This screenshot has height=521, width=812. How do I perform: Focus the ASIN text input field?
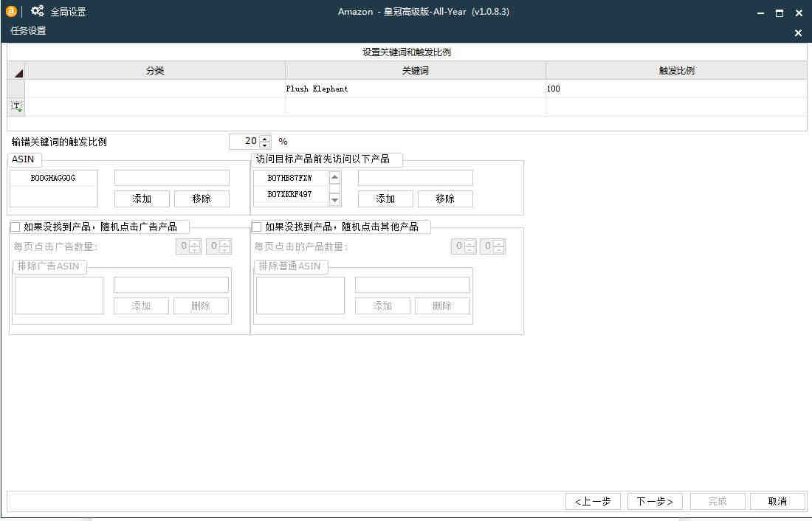(172, 178)
